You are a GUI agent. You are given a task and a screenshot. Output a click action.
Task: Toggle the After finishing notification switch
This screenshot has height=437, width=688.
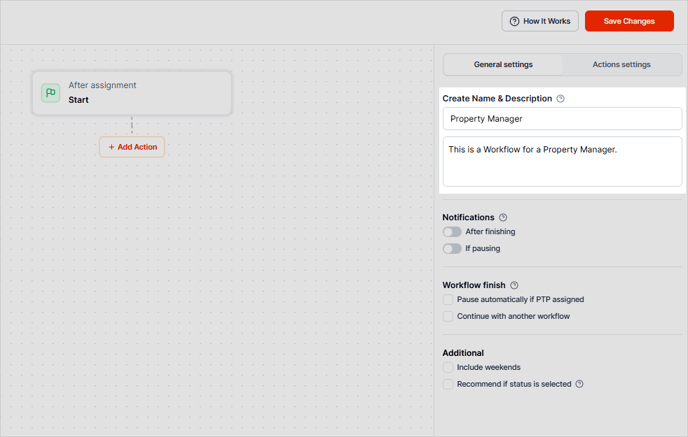click(452, 232)
